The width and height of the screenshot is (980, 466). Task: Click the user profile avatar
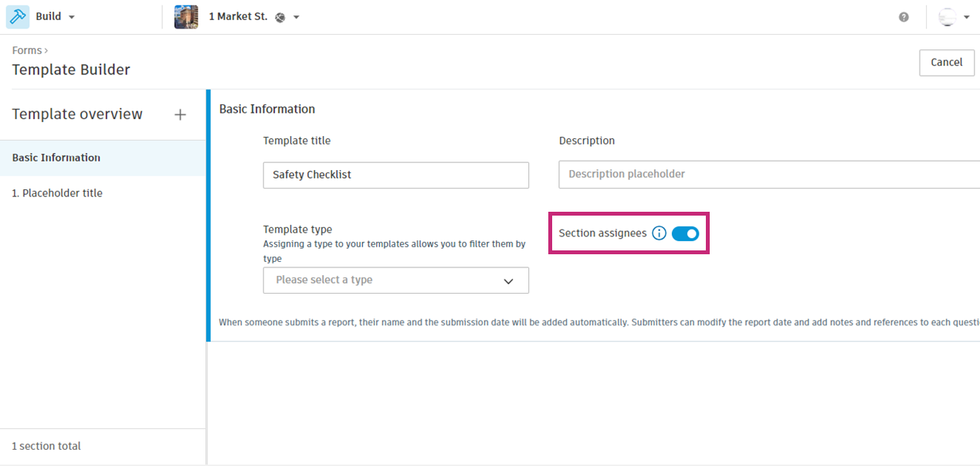[947, 17]
